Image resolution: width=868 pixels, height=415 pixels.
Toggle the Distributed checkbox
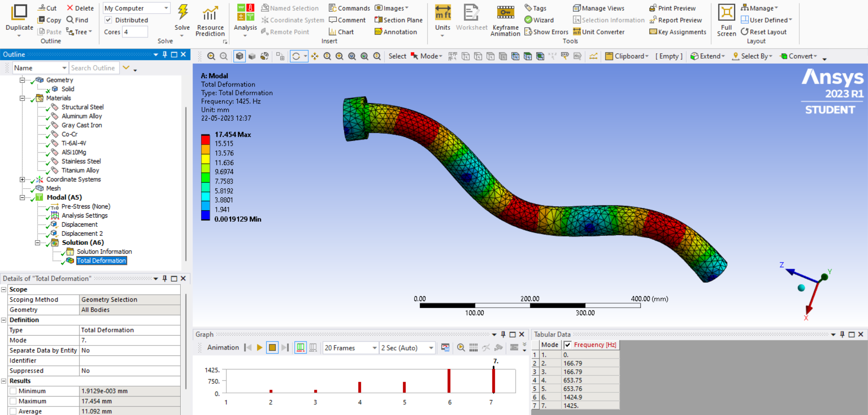[108, 20]
